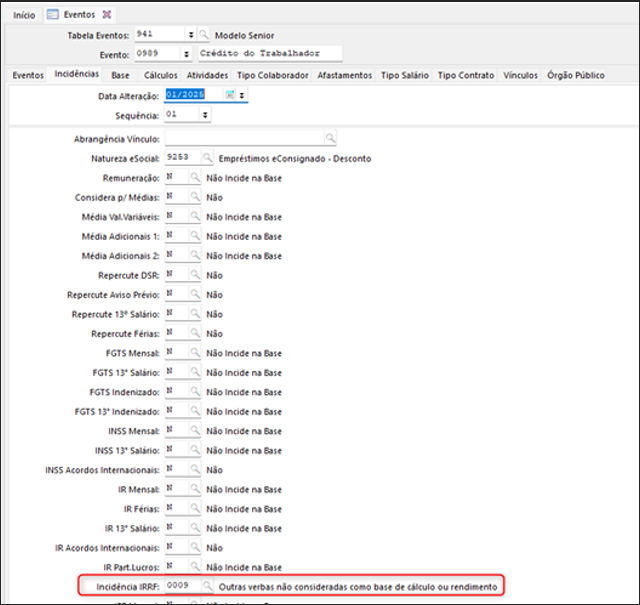The width and height of the screenshot is (640, 605).
Task: Expand Sequência dropdown arrows
Action: tap(205, 115)
